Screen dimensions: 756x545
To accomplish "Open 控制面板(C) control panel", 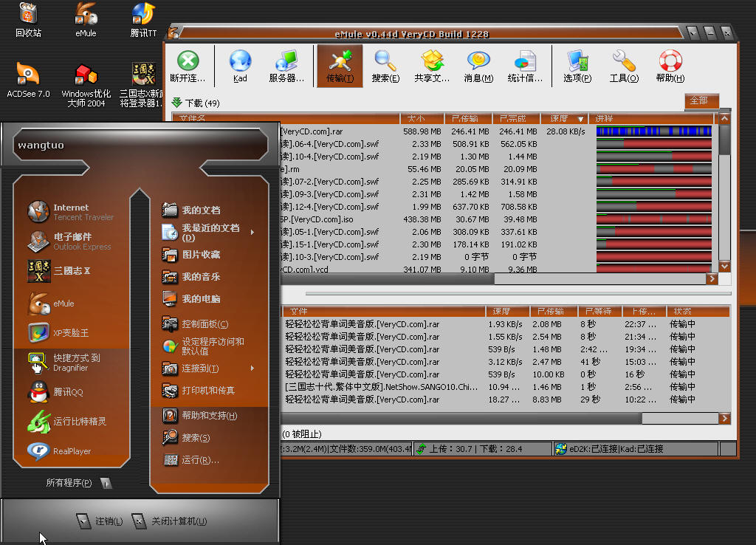I will (195, 323).
